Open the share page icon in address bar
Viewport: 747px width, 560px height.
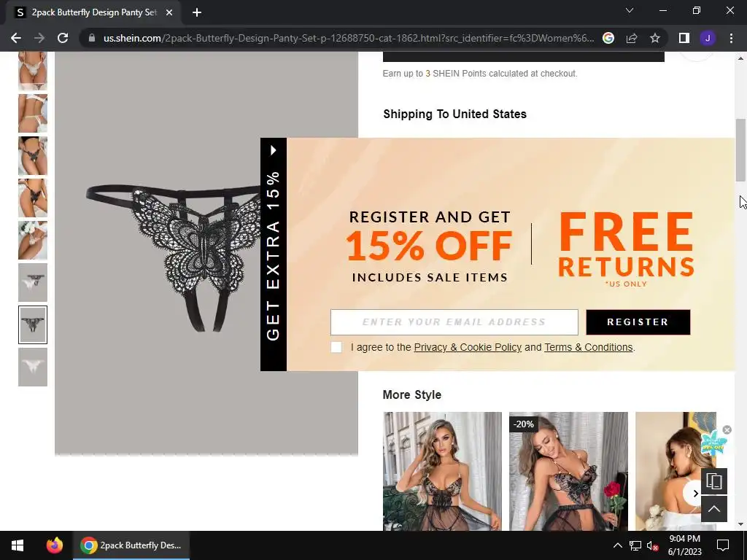(x=632, y=38)
